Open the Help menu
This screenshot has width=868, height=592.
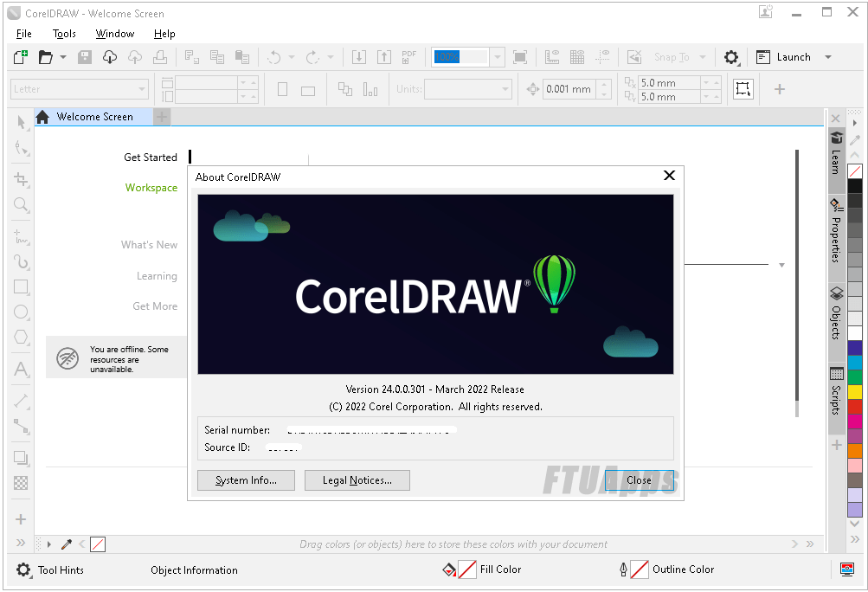164,34
